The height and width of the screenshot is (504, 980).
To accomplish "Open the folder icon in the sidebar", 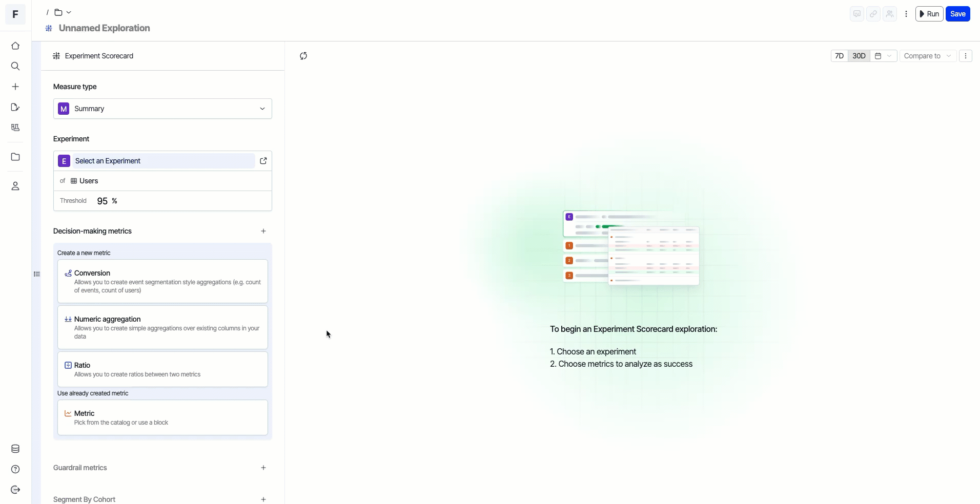I will pos(15,157).
